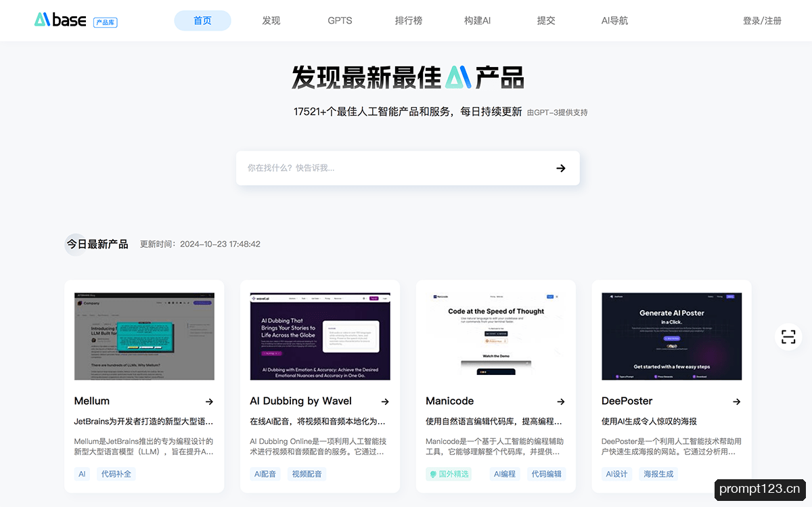The width and height of the screenshot is (812, 507).
Task: Open the AI Dubbing by Wavel thumbnail
Action: tap(320, 336)
